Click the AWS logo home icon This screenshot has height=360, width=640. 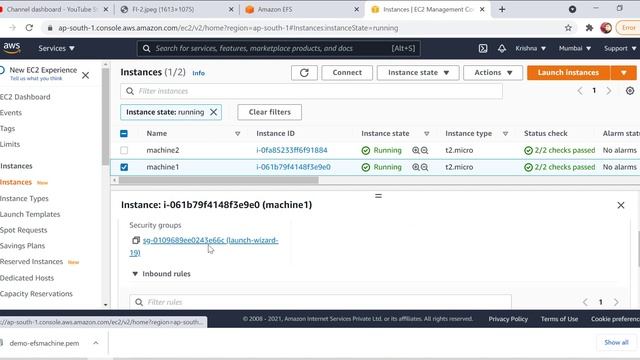tap(11, 48)
